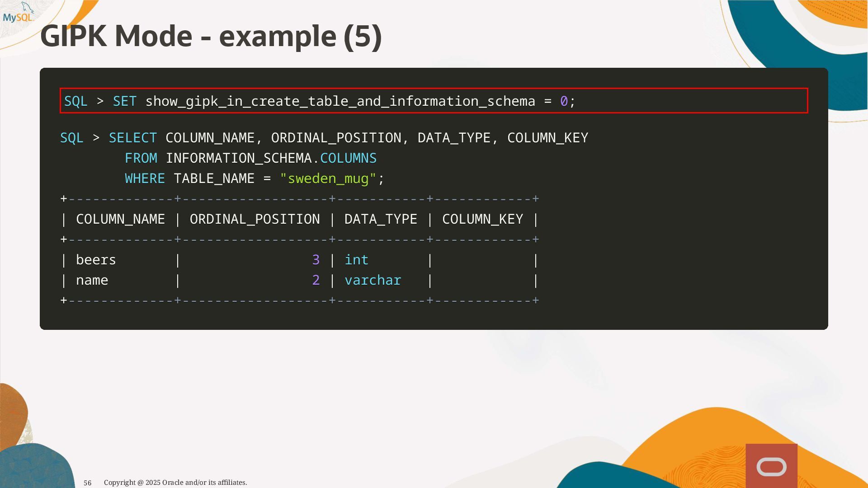Click the INFORMATION_SCHEMA.COLUMNS table reference

[x=271, y=158]
